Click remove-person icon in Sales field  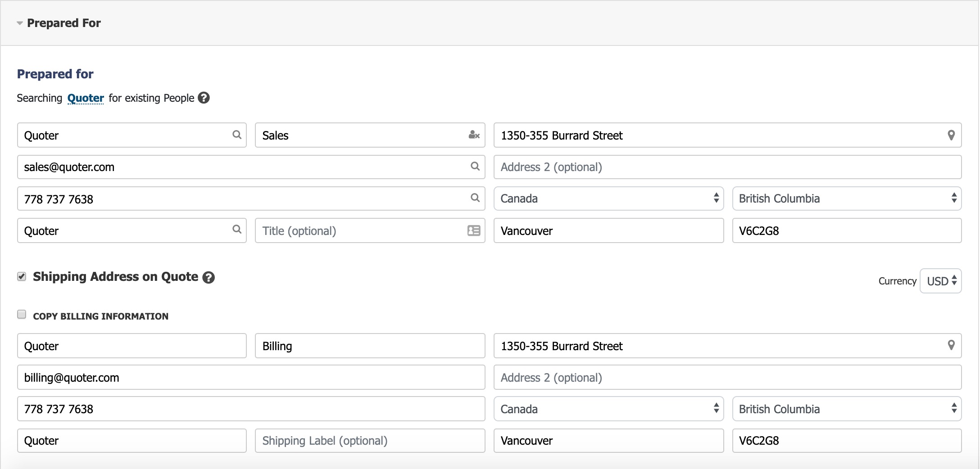[x=474, y=135]
